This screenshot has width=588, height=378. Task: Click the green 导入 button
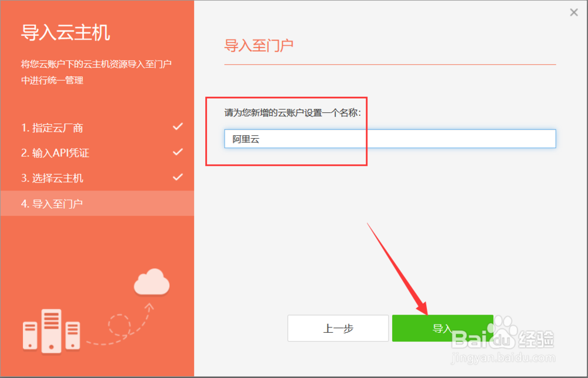(x=443, y=327)
